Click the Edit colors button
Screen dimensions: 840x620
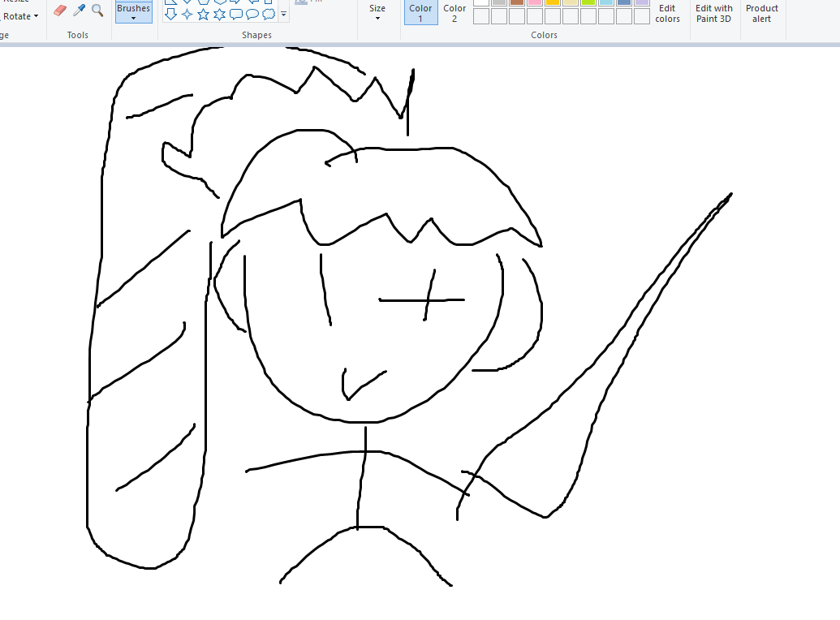667,12
